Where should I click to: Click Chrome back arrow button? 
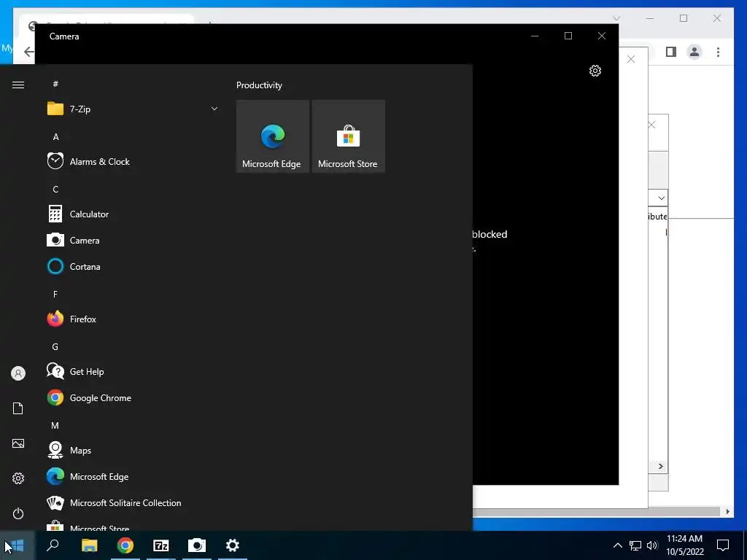click(x=28, y=52)
